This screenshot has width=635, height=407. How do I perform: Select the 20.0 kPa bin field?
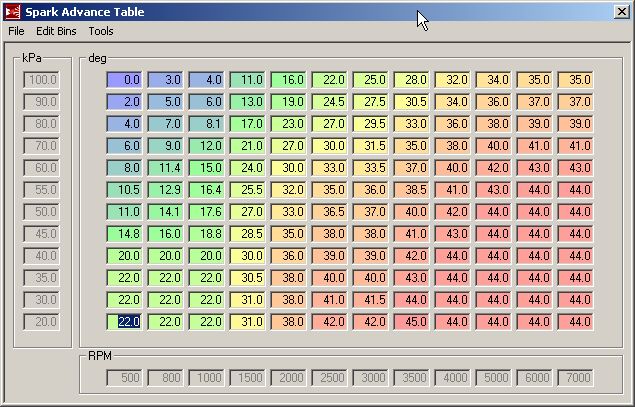point(41,321)
